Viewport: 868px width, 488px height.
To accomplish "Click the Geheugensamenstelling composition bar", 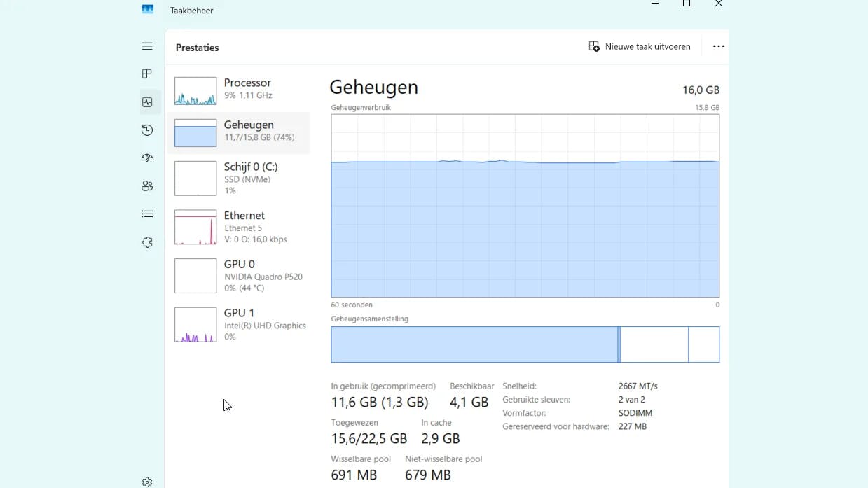I will click(x=525, y=344).
